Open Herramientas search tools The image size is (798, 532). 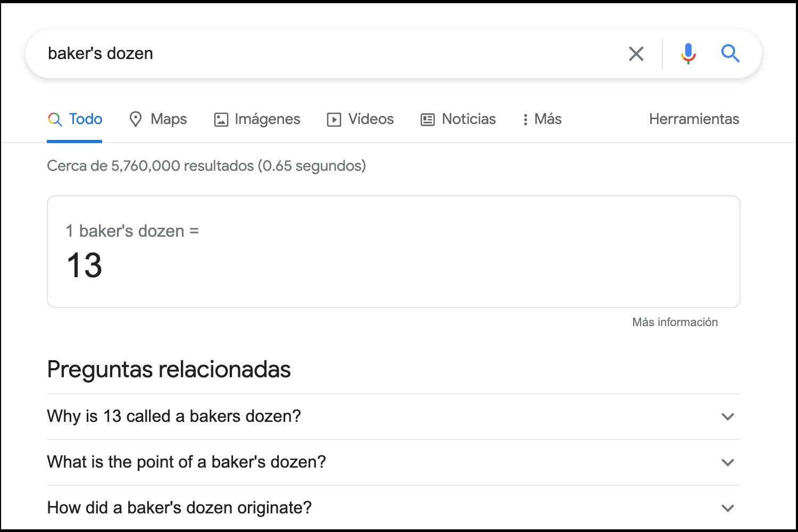[x=693, y=119]
